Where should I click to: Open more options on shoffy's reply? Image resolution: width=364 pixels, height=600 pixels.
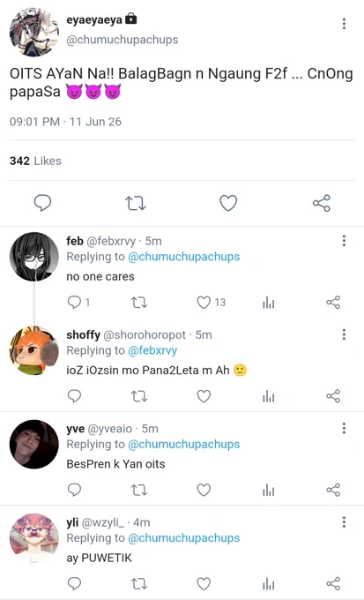tap(344, 334)
